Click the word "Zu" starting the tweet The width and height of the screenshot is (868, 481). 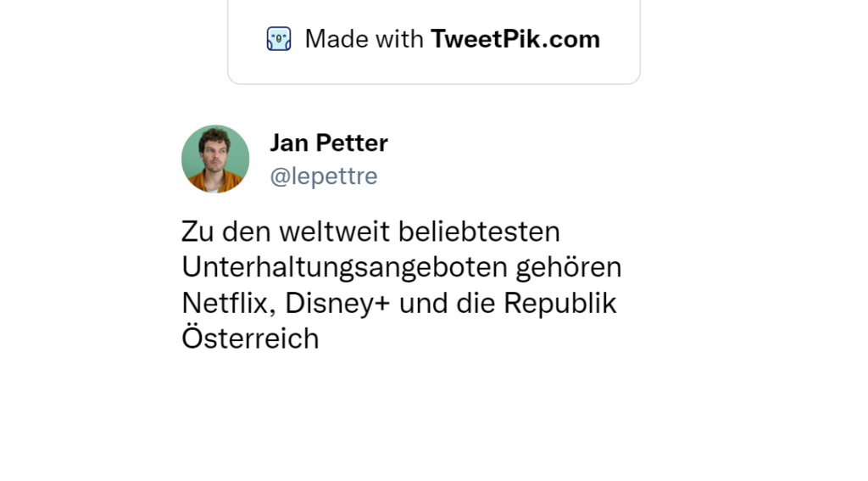pos(196,232)
